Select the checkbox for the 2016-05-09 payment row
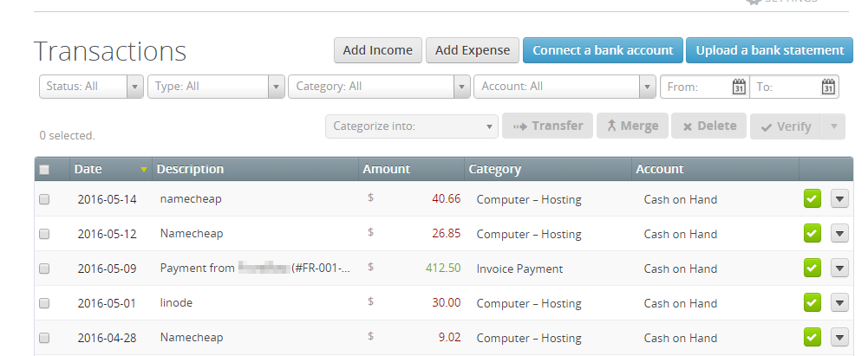Viewport: 868px width, 356px height. tap(44, 269)
